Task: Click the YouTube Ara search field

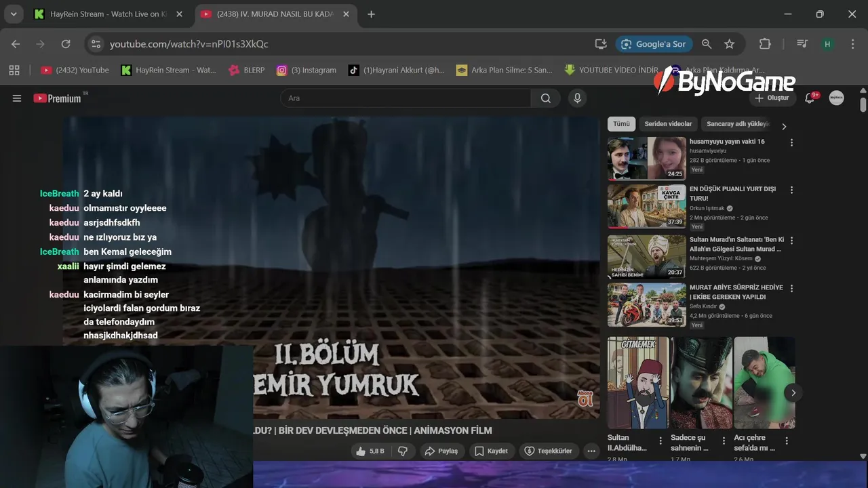Action: click(406, 98)
